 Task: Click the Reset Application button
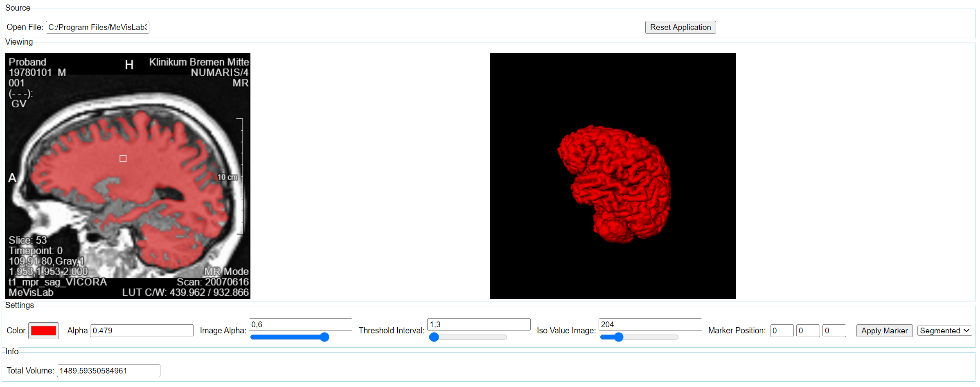pos(680,27)
